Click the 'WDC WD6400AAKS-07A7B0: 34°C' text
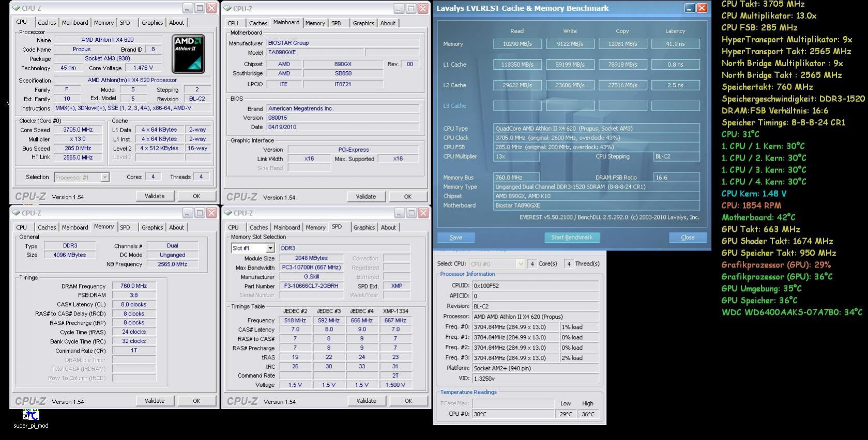 tap(792, 312)
